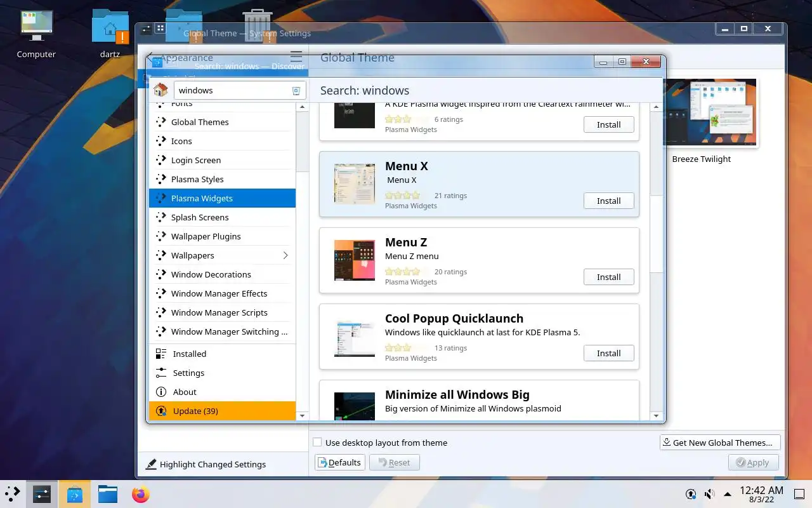Select the Breeze Twilight theme thumbnail
The width and height of the screenshot is (812, 508).
(710, 113)
